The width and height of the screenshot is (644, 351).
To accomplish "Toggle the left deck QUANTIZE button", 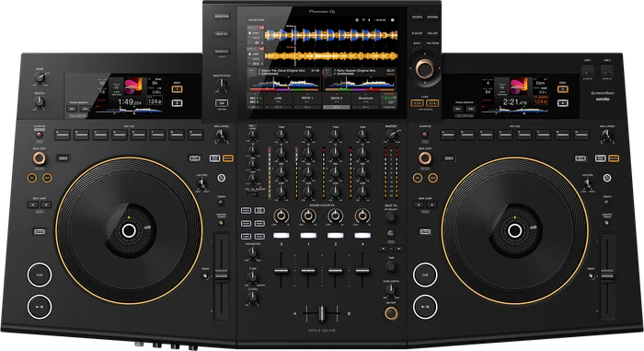I will (x=40, y=135).
